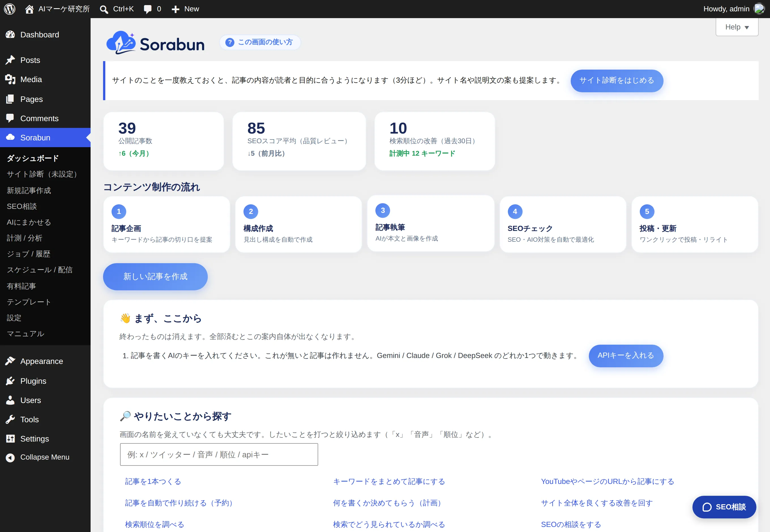This screenshot has width=770, height=532.
Task: Open the New content menu
Action: [x=185, y=9]
